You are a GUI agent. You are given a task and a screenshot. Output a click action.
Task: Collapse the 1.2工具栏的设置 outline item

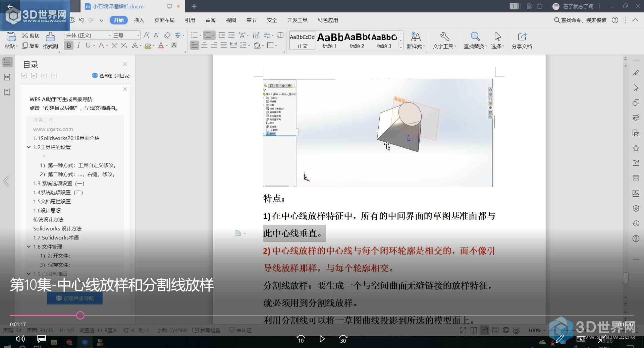click(29, 147)
